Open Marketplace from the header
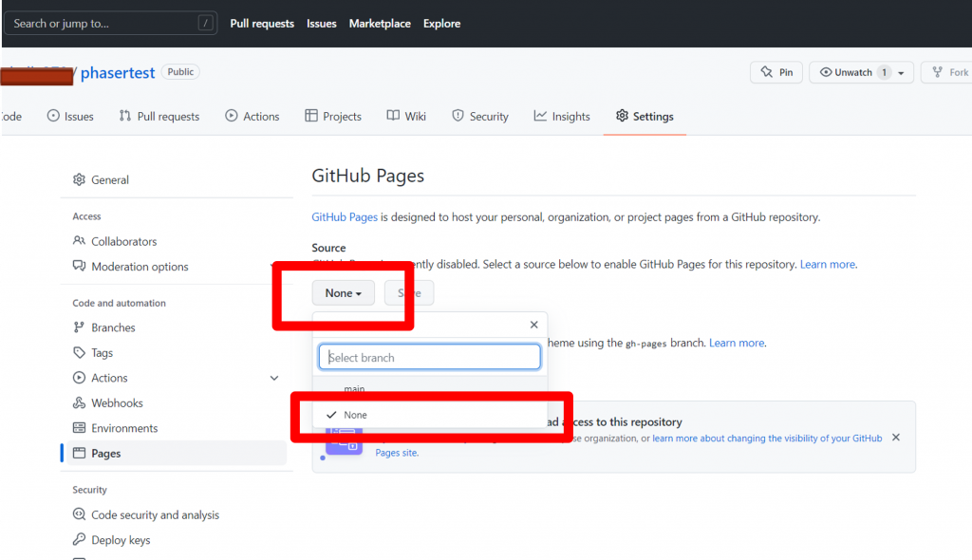Image resolution: width=972 pixels, height=560 pixels. click(380, 24)
